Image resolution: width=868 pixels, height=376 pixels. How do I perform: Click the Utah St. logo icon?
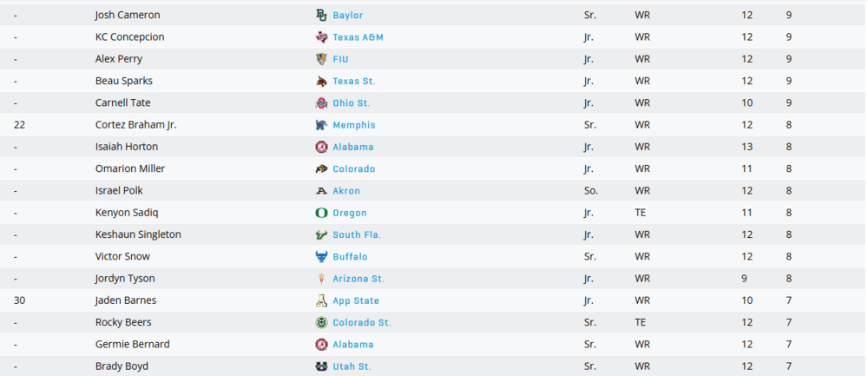[x=321, y=366]
